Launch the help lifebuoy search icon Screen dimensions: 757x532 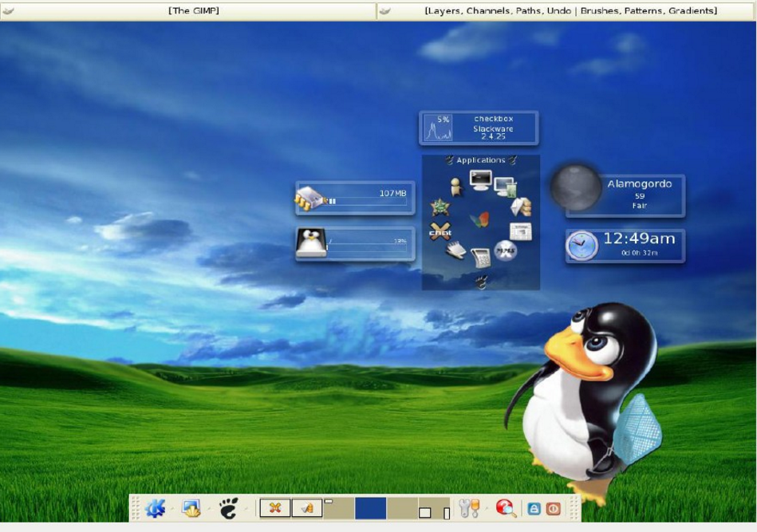point(506,508)
